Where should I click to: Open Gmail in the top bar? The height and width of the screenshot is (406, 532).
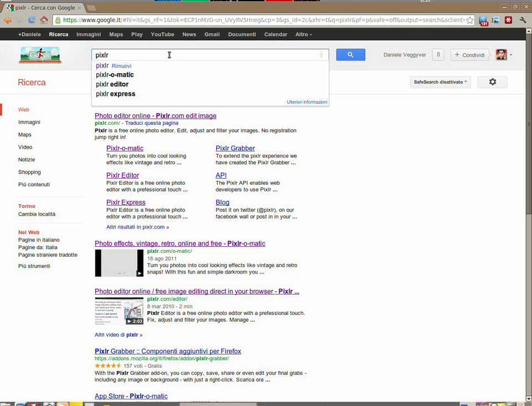coord(212,34)
